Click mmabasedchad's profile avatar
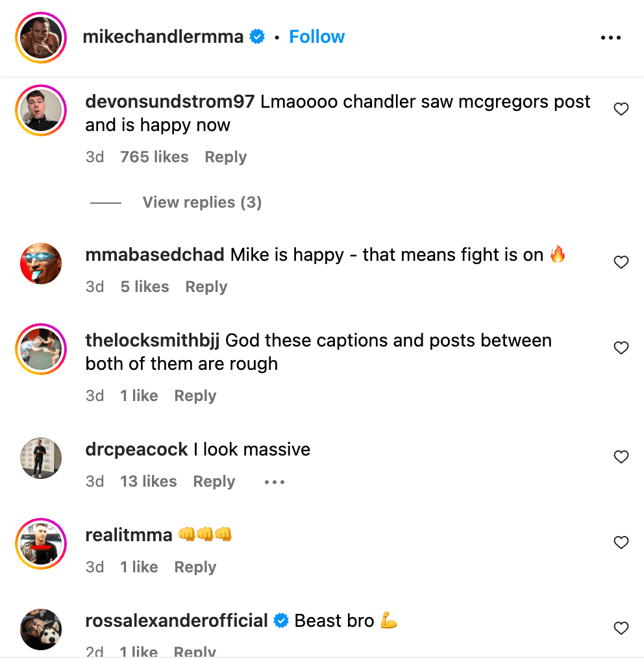The height and width of the screenshot is (658, 644). 41,263
